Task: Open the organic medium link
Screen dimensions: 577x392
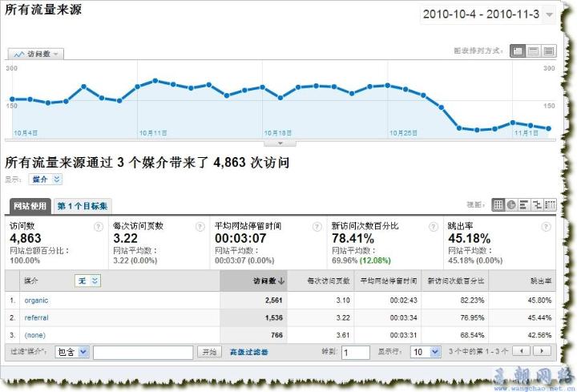Action: pos(36,301)
